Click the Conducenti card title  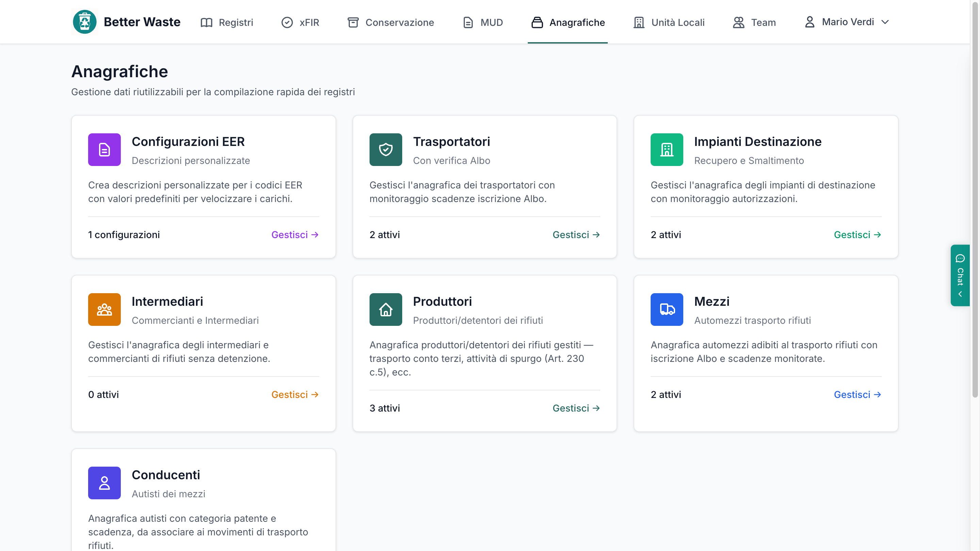click(166, 474)
